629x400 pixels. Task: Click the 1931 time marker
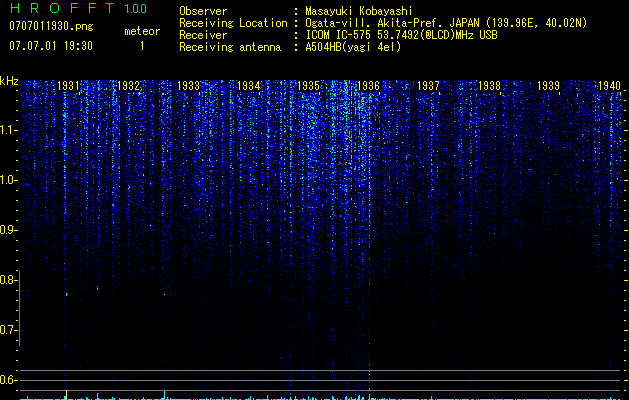coord(68,85)
